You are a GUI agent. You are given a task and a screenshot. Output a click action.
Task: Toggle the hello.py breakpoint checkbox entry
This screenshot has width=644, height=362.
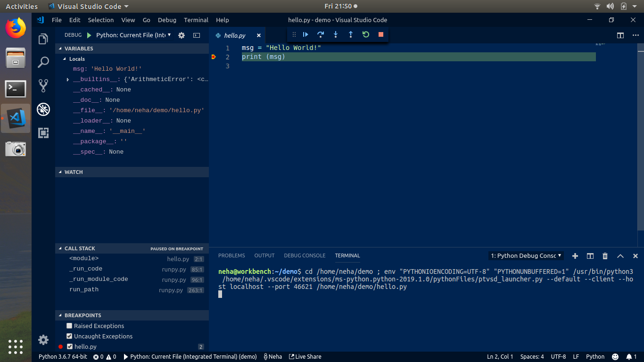tap(69, 346)
